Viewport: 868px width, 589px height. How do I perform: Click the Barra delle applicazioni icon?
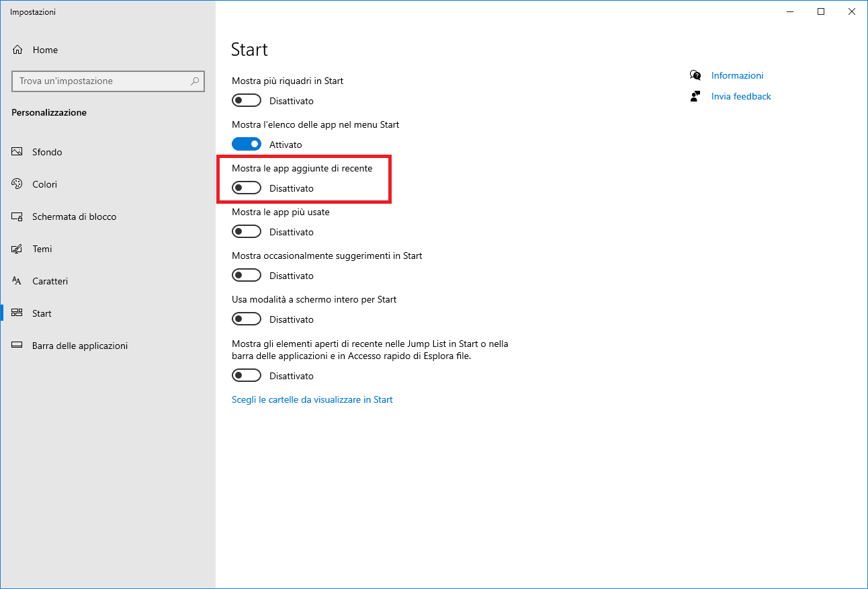click(x=17, y=346)
